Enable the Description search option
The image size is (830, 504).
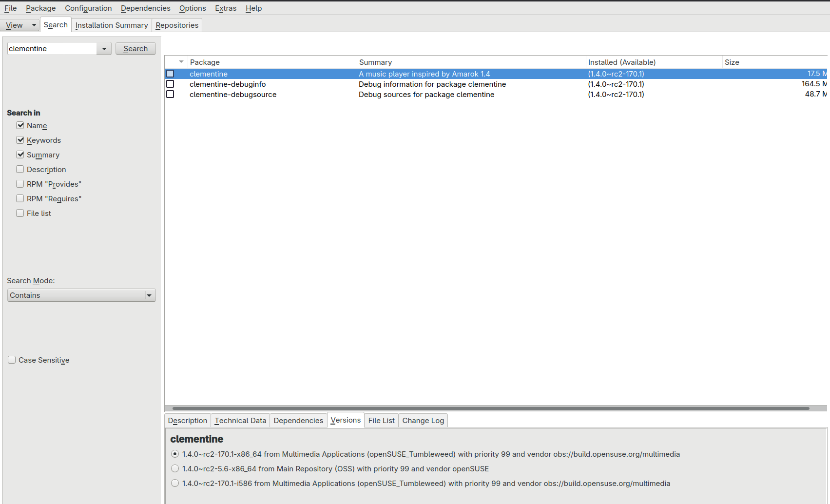click(20, 169)
